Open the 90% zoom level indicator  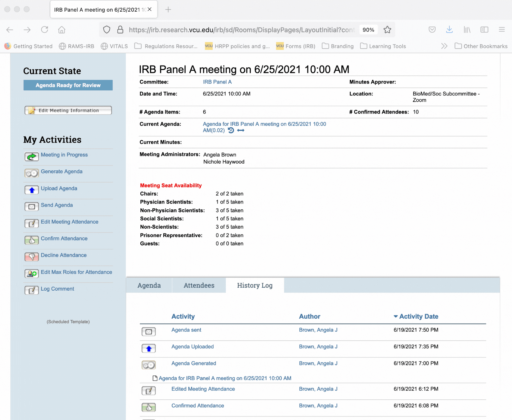(368, 30)
